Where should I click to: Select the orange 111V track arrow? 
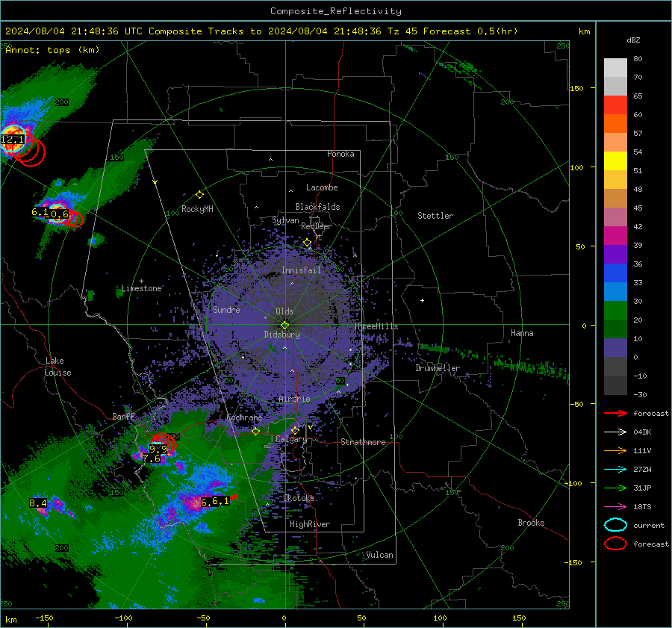pyautogui.click(x=615, y=450)
